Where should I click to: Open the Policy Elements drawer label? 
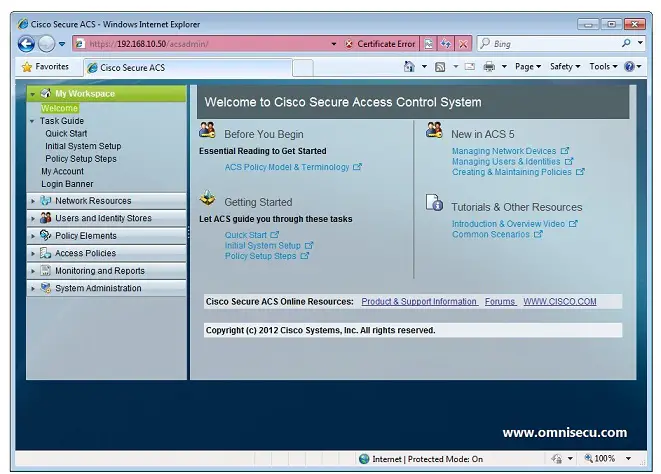coord(86,236)
